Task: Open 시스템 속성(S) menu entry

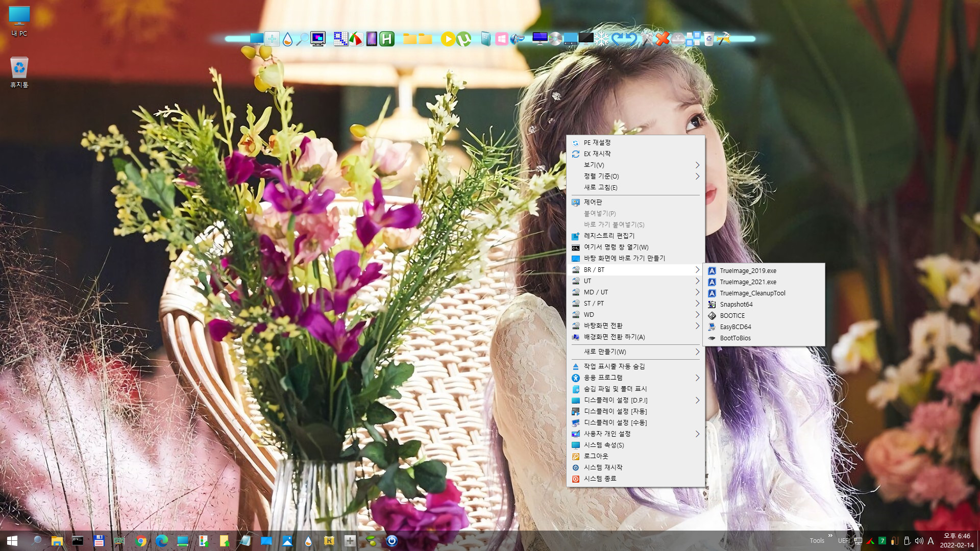Action: (635, 445)
